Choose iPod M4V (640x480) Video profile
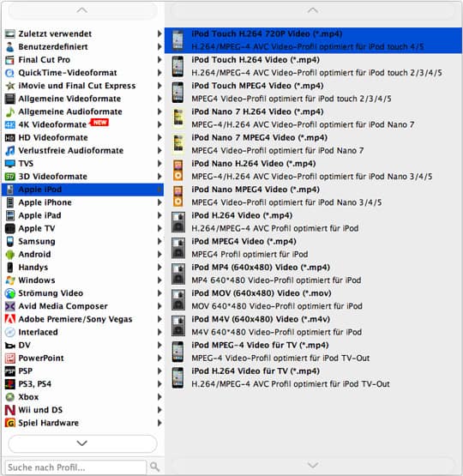Viewport: 463px width, 476px height. point(313,326)
